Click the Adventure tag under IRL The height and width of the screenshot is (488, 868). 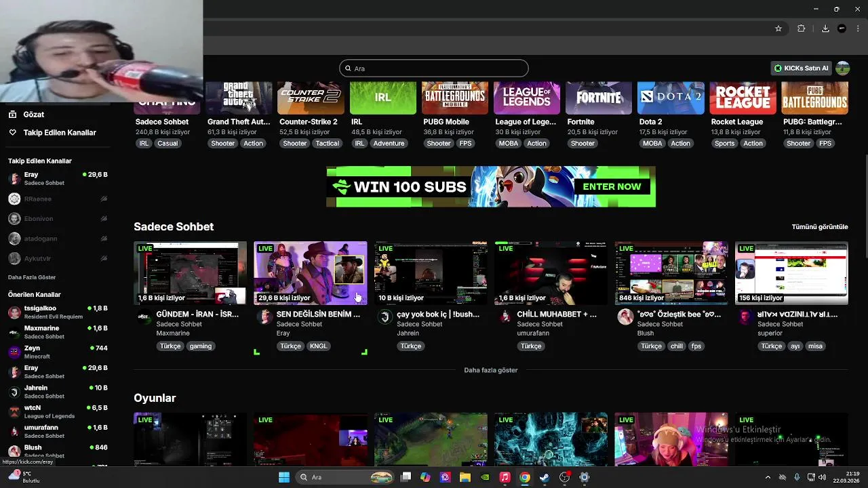click(389, 143)
